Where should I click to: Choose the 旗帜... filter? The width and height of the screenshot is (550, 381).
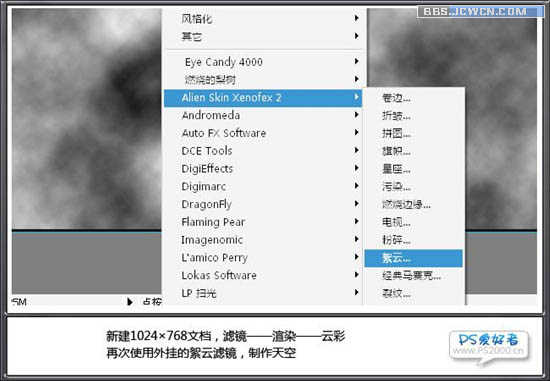414,151
